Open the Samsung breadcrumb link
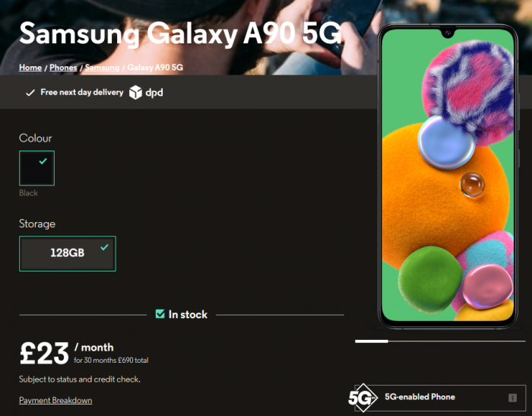Image resolution: width=532 pixels, height=416 pixels. tap(102, 68)
